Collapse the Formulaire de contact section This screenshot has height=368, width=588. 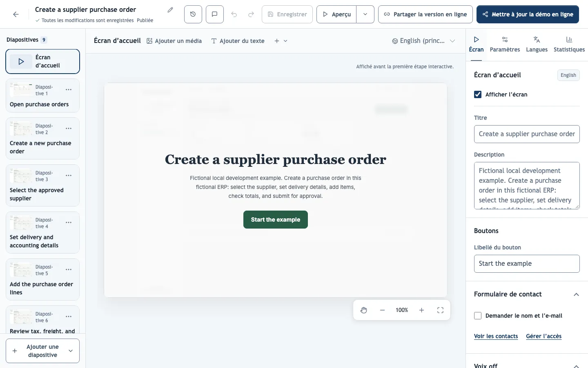tap(576, 294)
